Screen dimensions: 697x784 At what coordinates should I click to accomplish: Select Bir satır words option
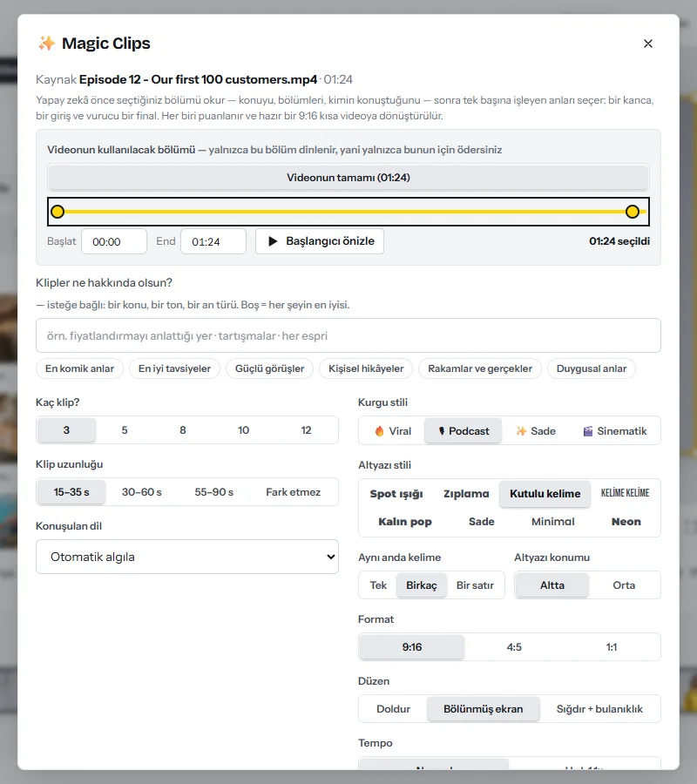tap(475, 585)
